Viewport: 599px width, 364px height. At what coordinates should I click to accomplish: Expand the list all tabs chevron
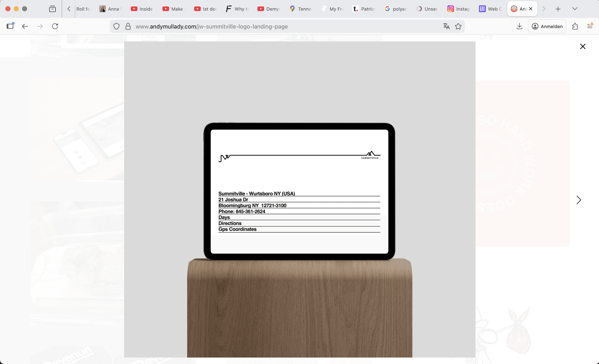[575, 9]
